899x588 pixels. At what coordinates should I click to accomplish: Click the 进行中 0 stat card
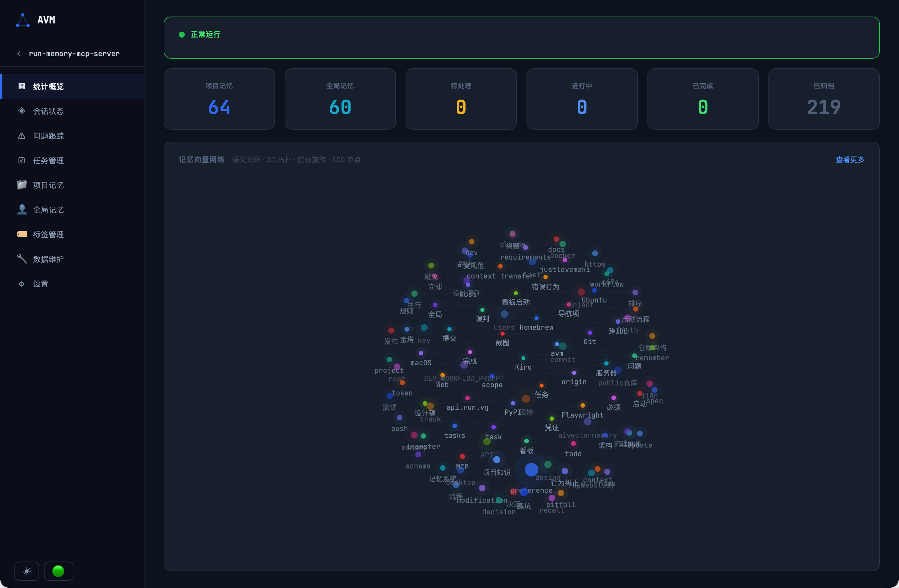[x=582, y=99]
